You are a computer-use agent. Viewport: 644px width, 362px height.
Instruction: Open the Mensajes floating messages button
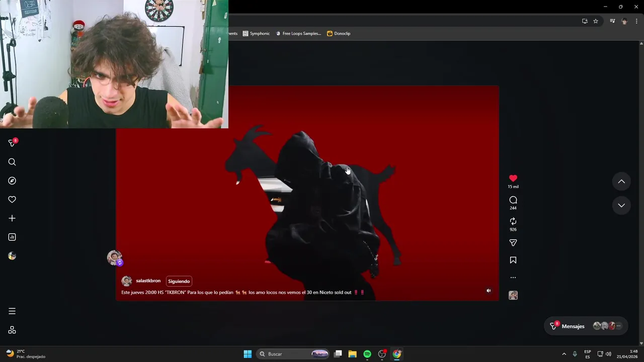(587, 326)
